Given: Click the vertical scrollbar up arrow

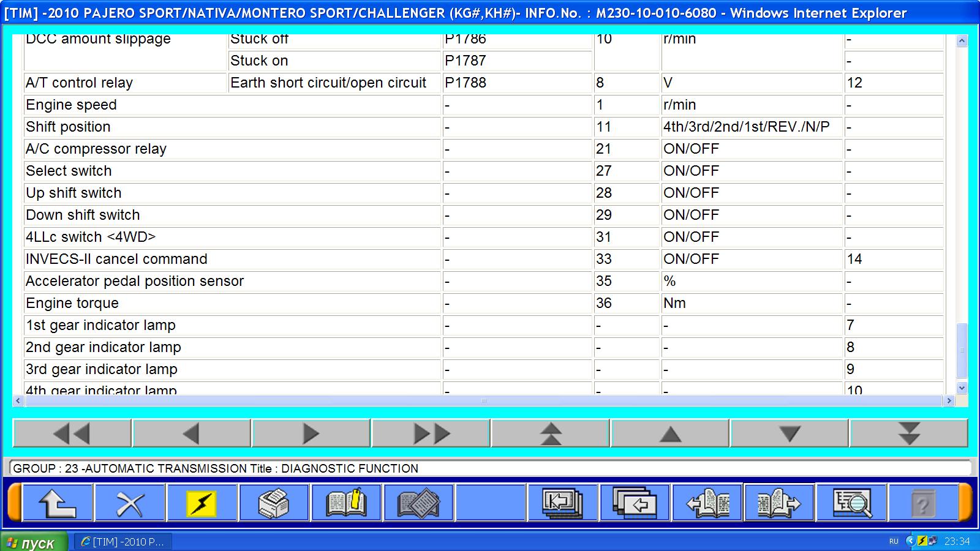Looking at the screenshot, I should (962, 41).
